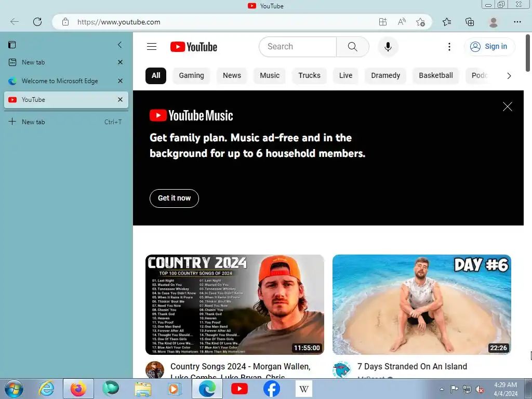This screenshot has width=532, height=399.
Task: Open YouTube settings three-dot menu
Action: [x=449, y=46]
